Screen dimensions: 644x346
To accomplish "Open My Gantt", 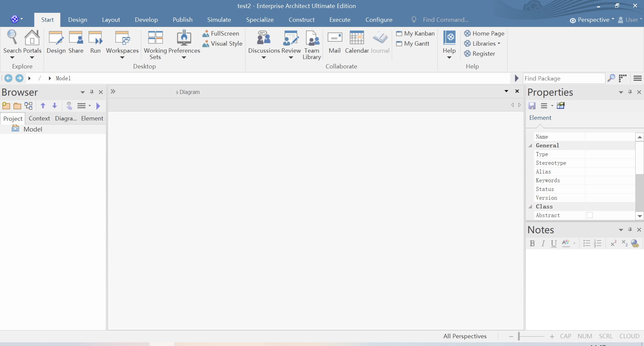I will pyautogui.click(x=413, y=44).
